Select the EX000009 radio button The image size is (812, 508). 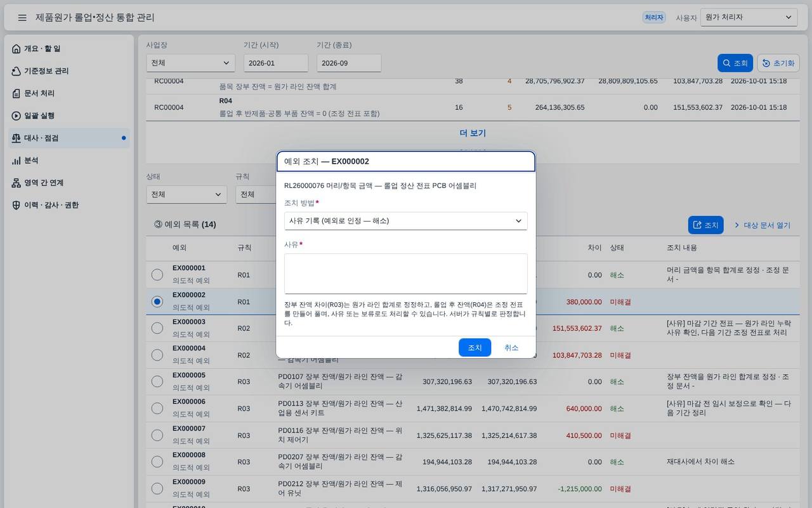(x=157, y=489)
